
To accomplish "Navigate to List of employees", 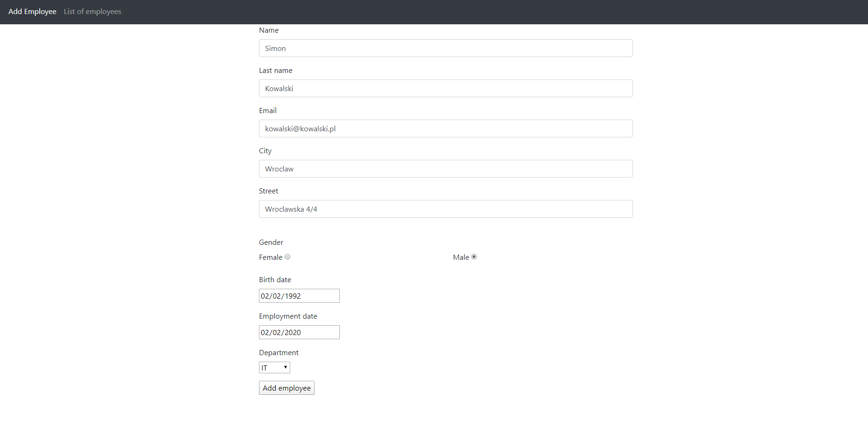I will tap(92, 11).
